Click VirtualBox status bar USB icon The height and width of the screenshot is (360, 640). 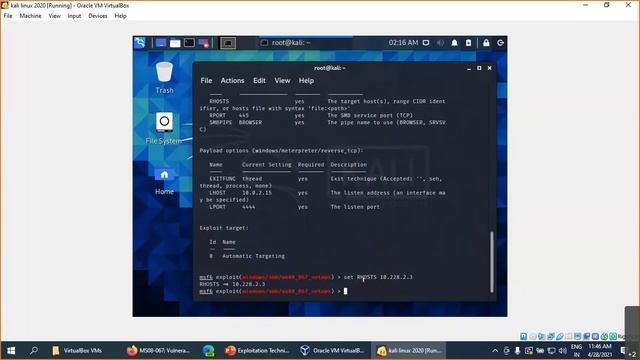(x=560, y=336)
